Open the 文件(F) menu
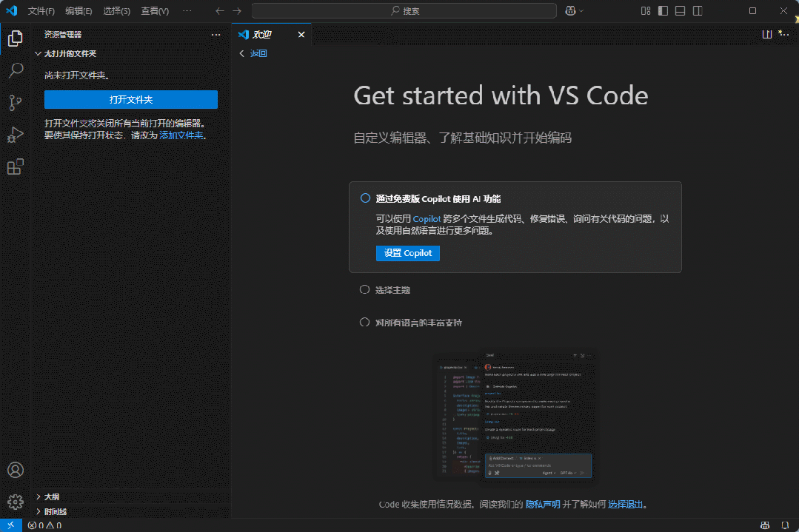This screenshot has height=532, width=799. 41,10
